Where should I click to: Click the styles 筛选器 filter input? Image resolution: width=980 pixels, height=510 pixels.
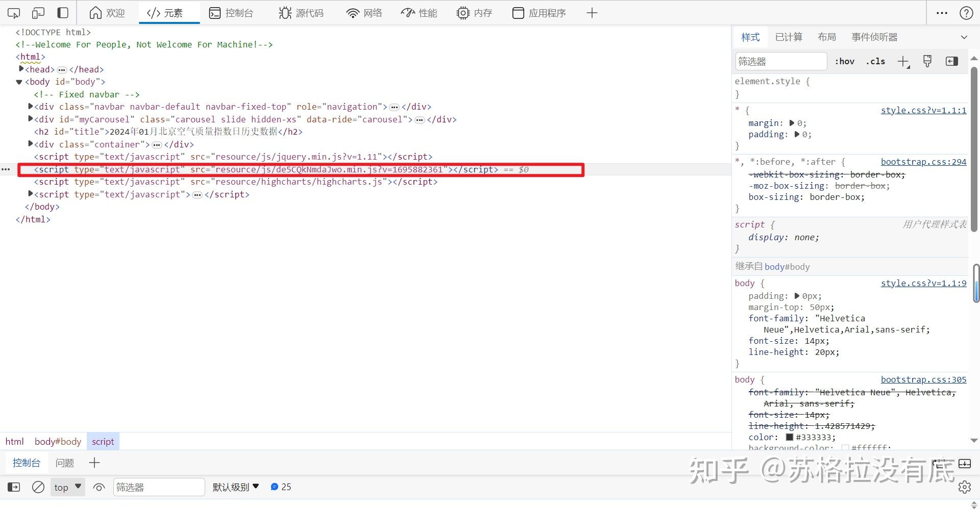(x=781, y=61)
